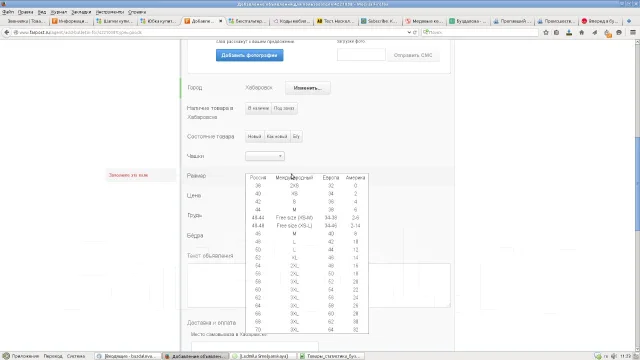Choose Russian size 52 row (XL) in size table
The image size is (640, 360).
coord(307,258)
